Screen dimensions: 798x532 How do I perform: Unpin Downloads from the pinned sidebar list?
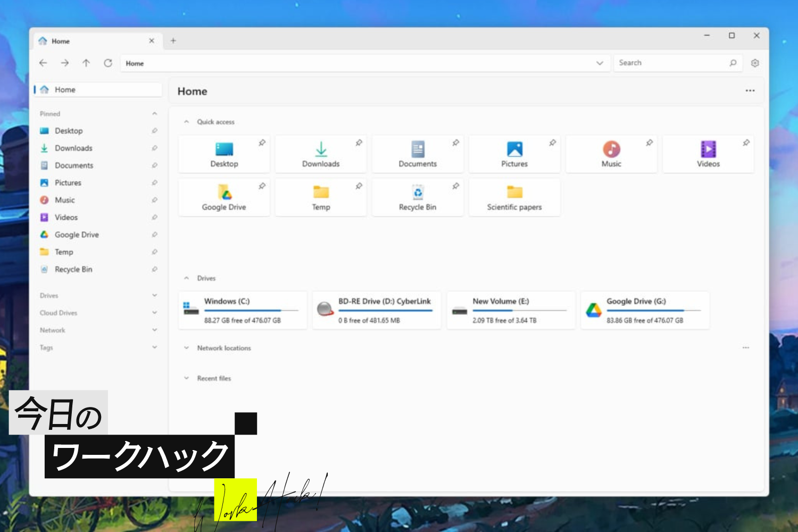(x=154, y=148)
